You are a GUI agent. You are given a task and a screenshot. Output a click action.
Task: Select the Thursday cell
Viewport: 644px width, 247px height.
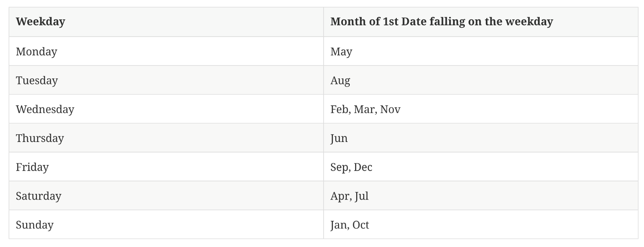click(x=40, y=138)
